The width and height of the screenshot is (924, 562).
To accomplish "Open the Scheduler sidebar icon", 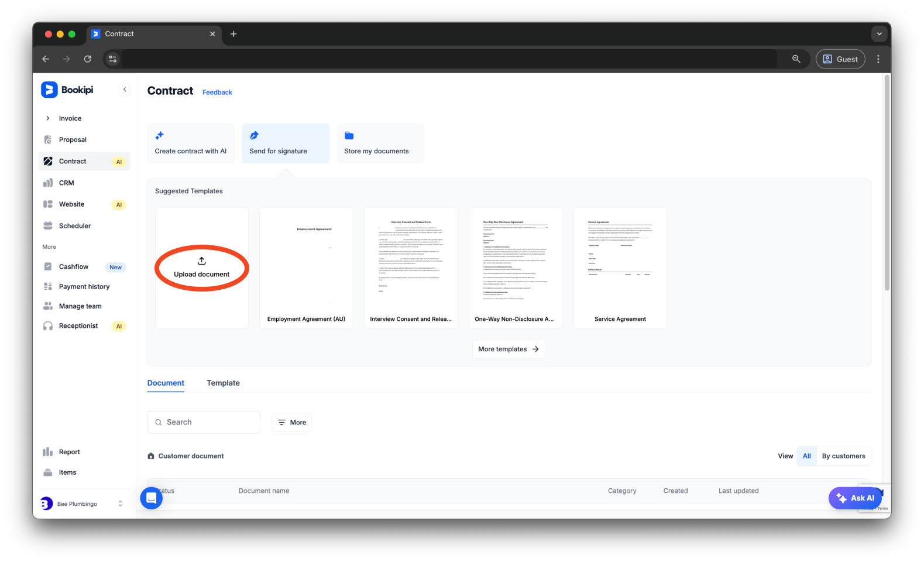I will (48, 226).
